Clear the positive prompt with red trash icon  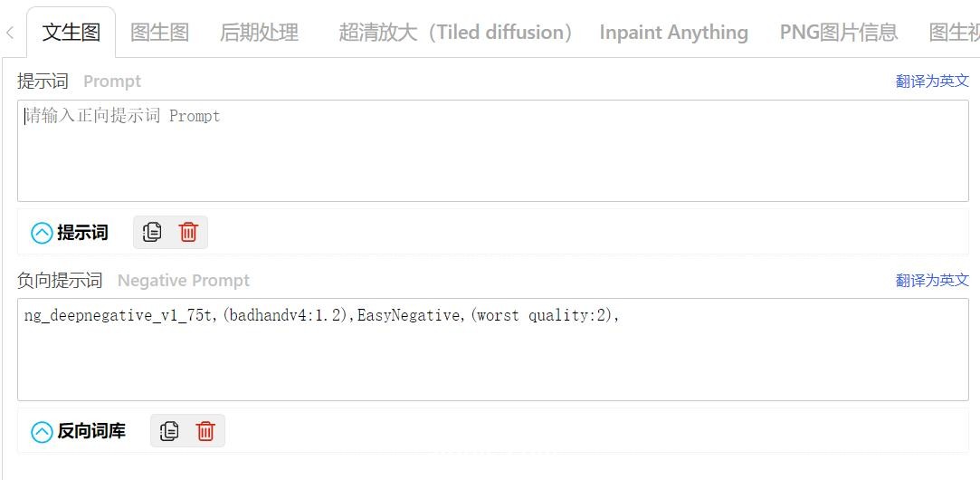(188, 232)
